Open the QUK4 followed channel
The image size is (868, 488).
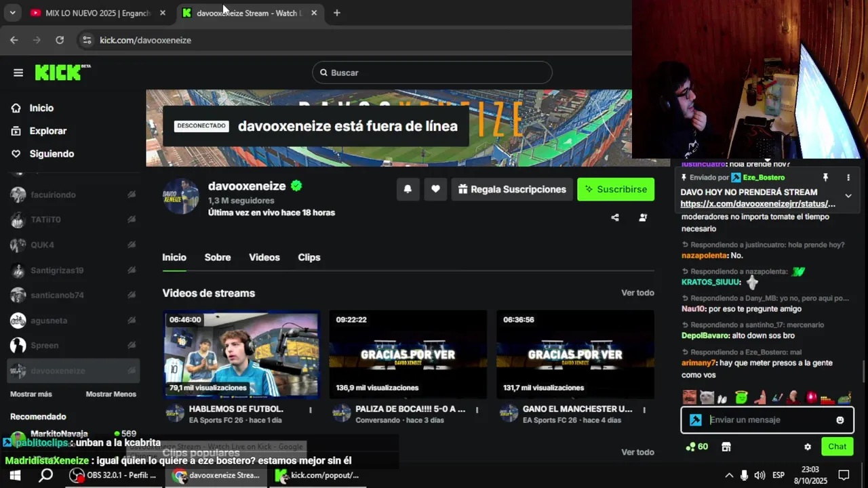(73, 245)
